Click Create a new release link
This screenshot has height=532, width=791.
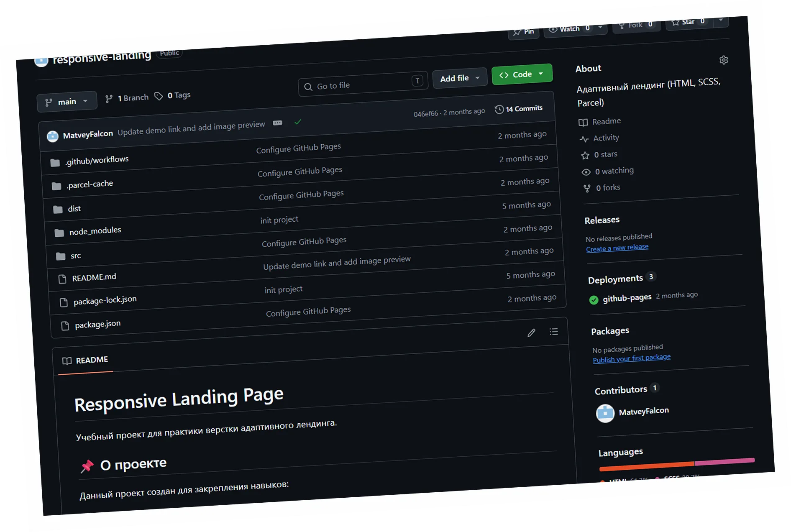617,248
